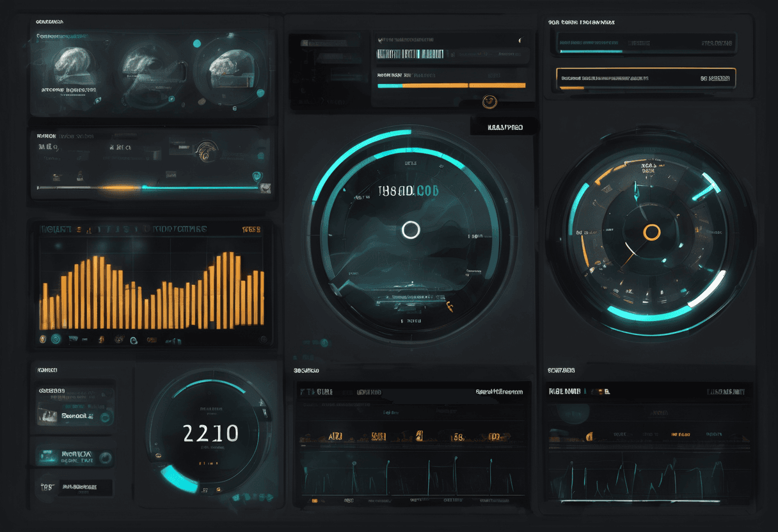The image size is (778, 532).
Task: Toggle the teal dot below-right of the third planet
Action: [260, 93]
